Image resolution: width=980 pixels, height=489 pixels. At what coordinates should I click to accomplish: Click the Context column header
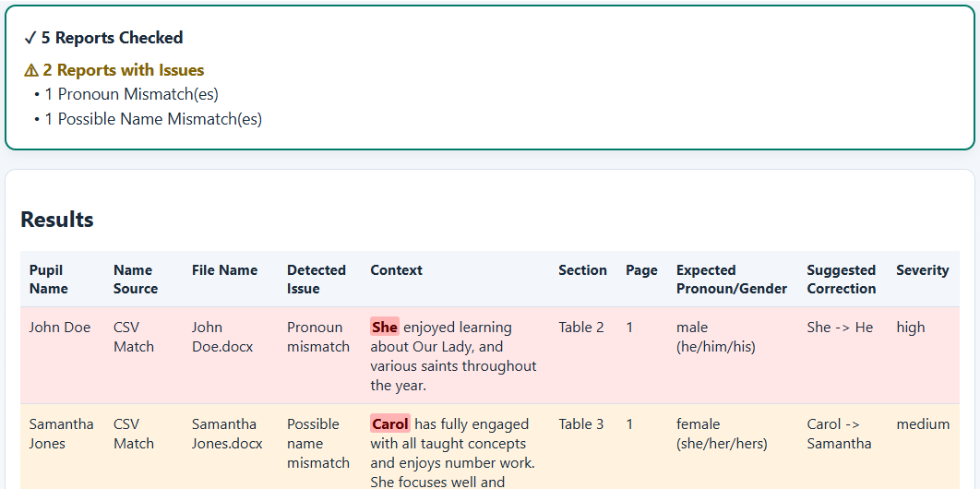pyautogui.click(x=396, y=270)
